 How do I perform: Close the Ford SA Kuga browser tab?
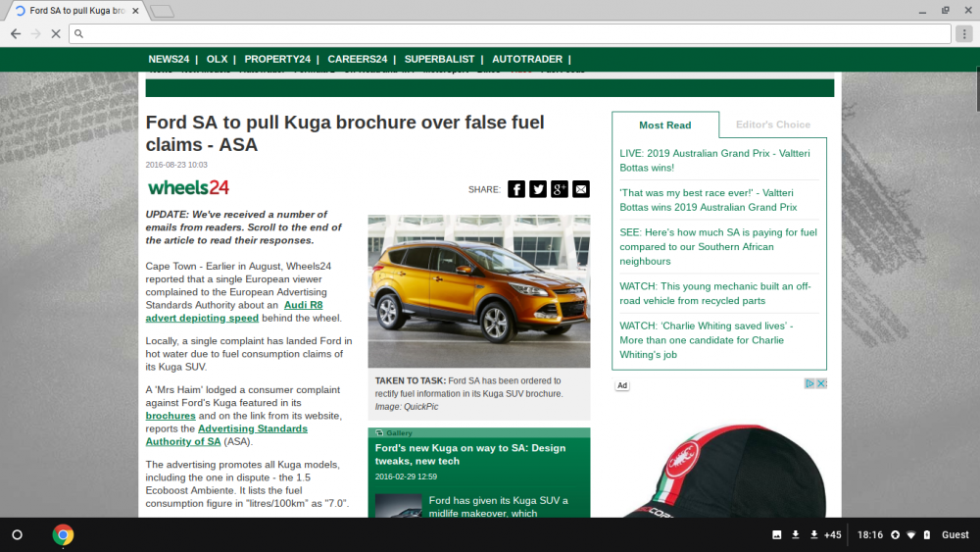pos(135,11)
